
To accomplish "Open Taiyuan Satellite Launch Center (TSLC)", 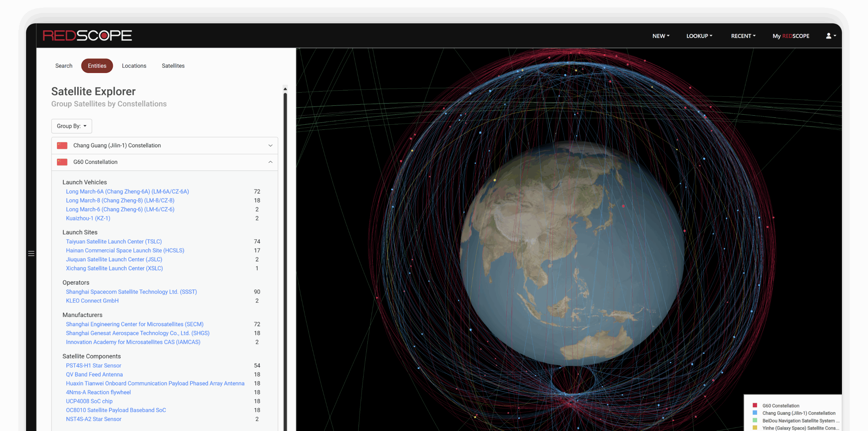I will [x=114, y=241].
